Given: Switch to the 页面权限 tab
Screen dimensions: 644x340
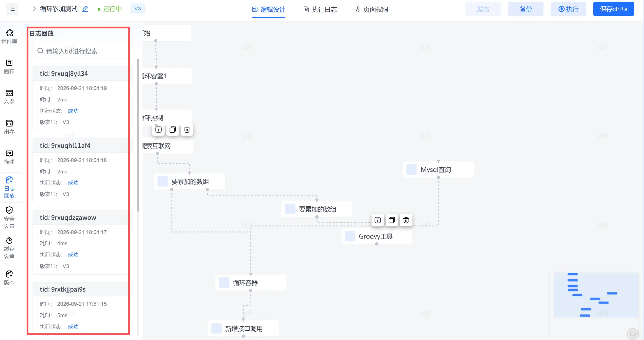Looking at the screenshot, I should (372, 9).
